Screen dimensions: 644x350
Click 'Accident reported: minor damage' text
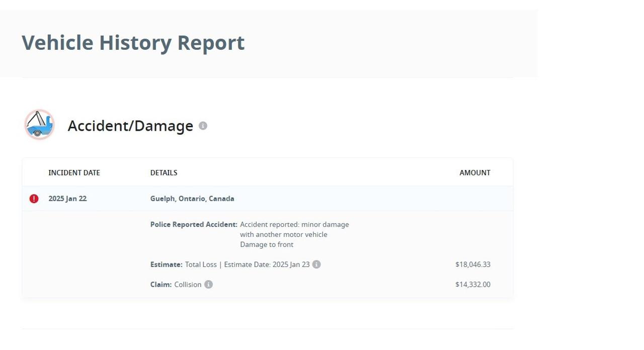pyautogui.click(x=294, y=224)
